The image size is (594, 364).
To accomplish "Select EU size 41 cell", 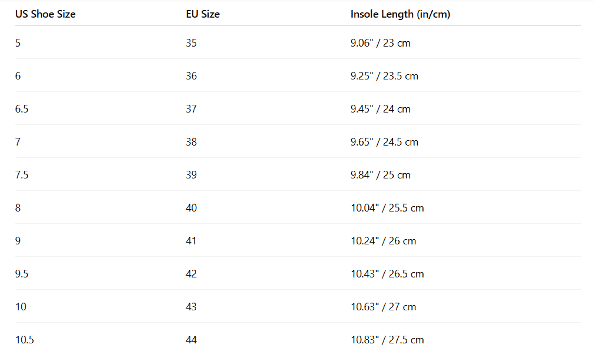I will pos(191,241).
